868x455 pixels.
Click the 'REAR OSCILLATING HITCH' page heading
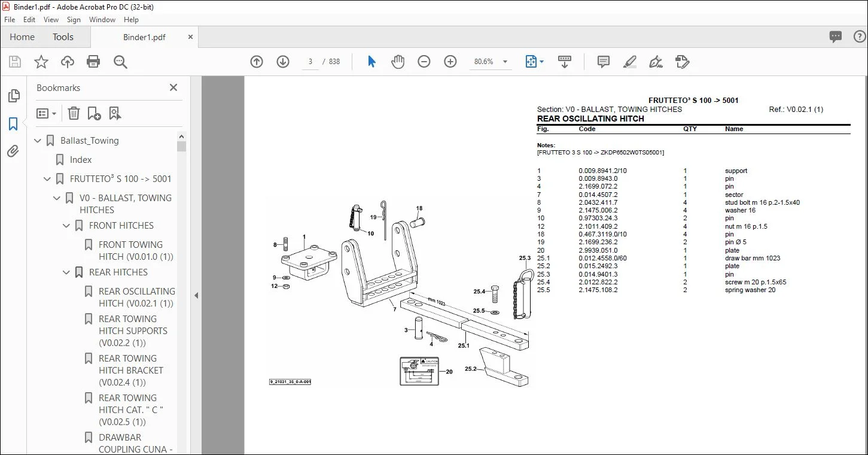[x=590, y=119]
